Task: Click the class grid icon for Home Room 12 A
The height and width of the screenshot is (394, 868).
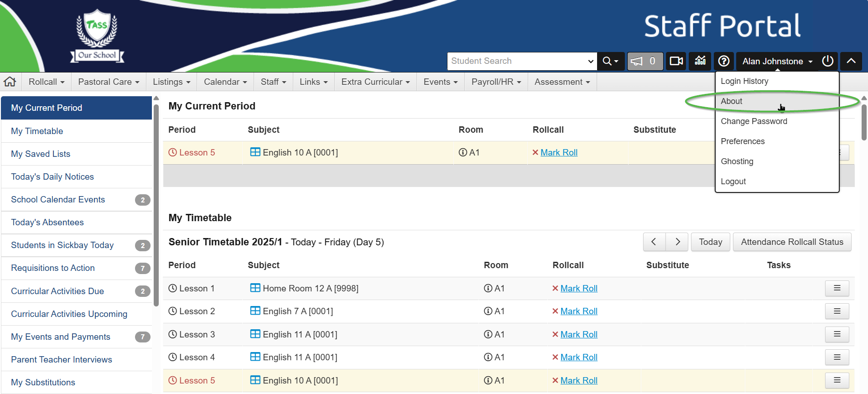Action: pos(255,288)
